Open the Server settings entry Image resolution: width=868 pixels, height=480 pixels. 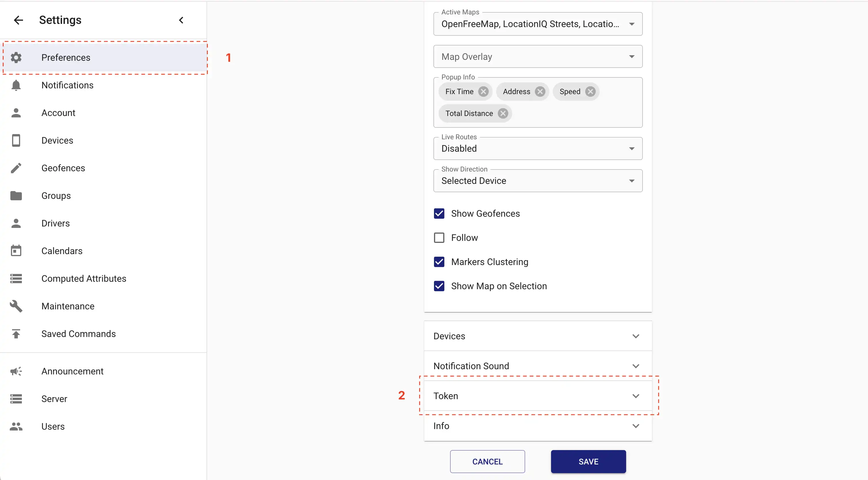coord(55,399)
